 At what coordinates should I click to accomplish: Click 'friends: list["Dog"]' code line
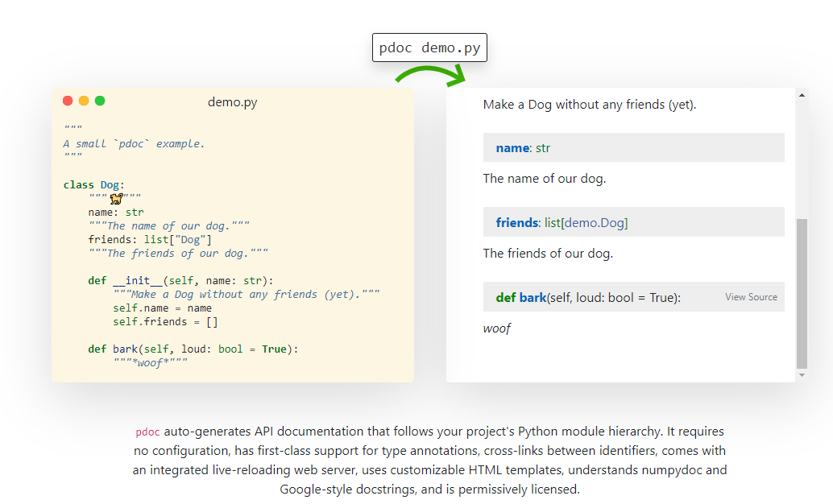coord(150,239)
